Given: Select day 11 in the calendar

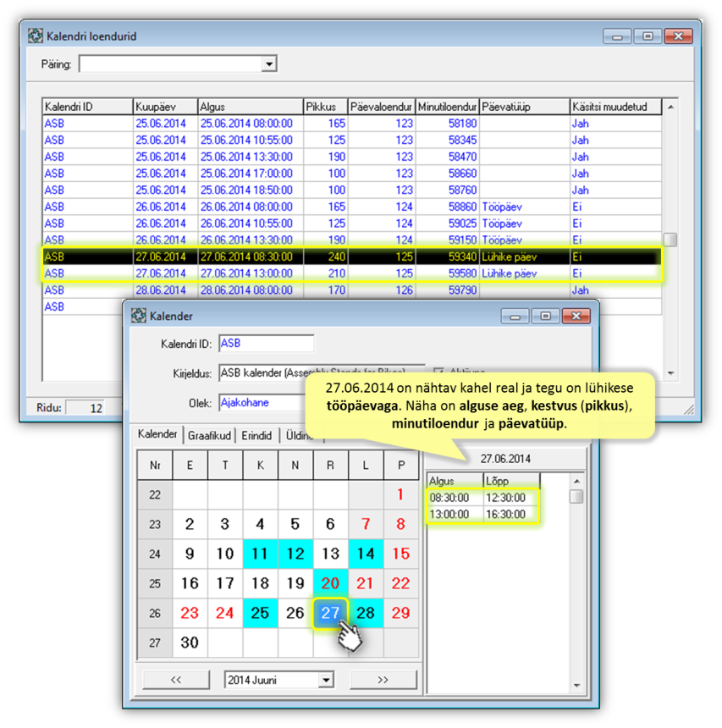Looking at the screenshot, I should (260, 554).
